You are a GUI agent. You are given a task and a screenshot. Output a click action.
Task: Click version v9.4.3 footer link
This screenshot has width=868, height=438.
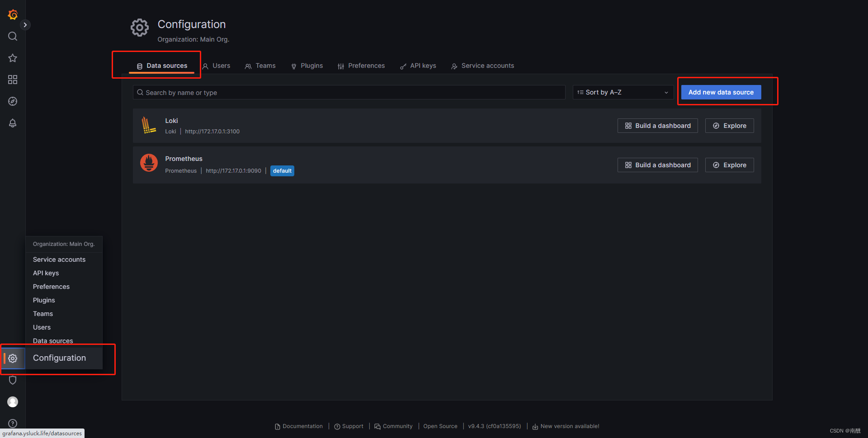(x=495, y=426)
